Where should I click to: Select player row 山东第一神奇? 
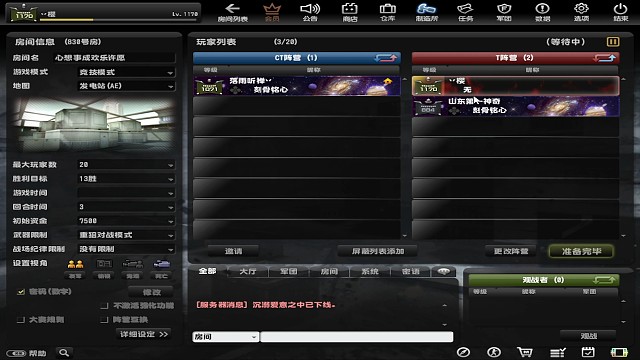click(x=516, y=107)
